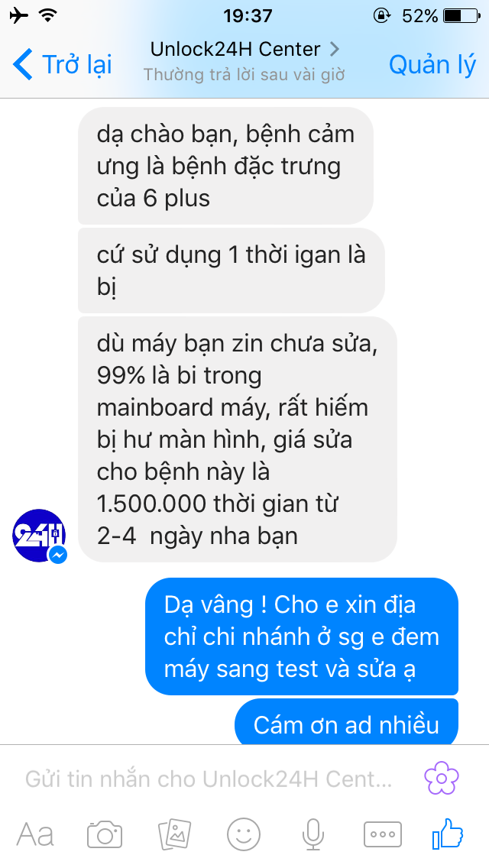
Task: Select the message mentioning 1.500.000 price
Action: 238,439
